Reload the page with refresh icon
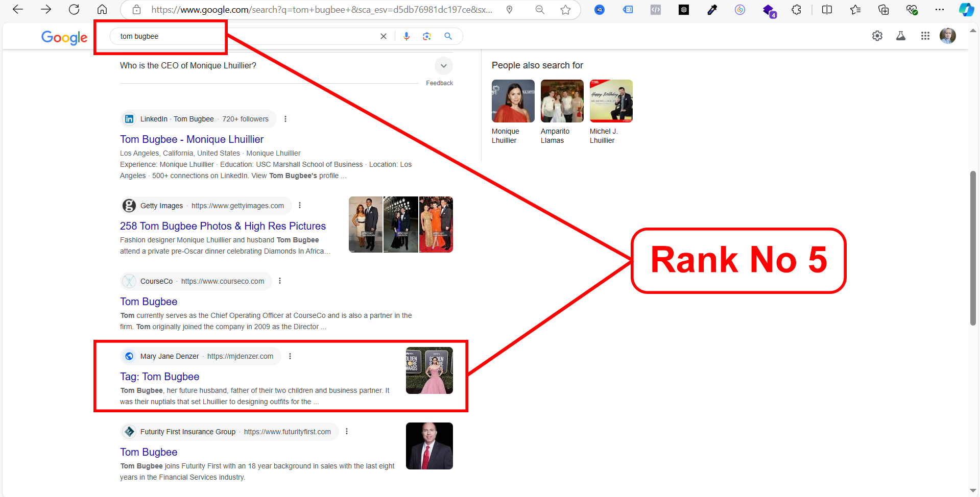The width and height of the screenshot is (980, 497). pyautogui.click(x=74, y=9)
